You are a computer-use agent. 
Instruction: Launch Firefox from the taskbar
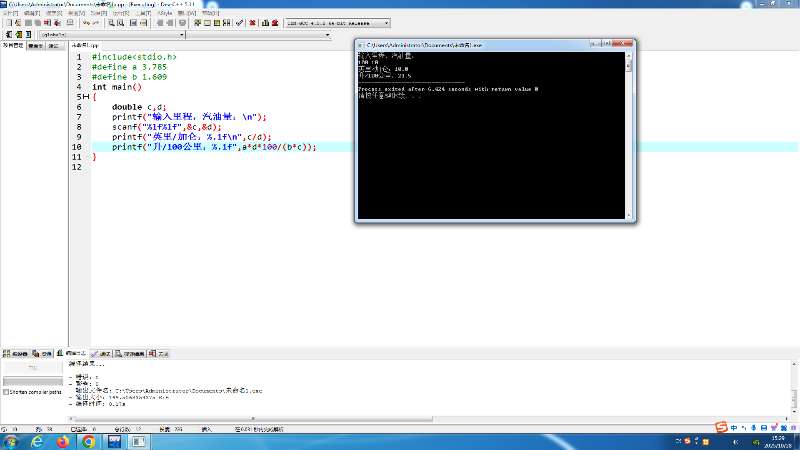[63, 442]
